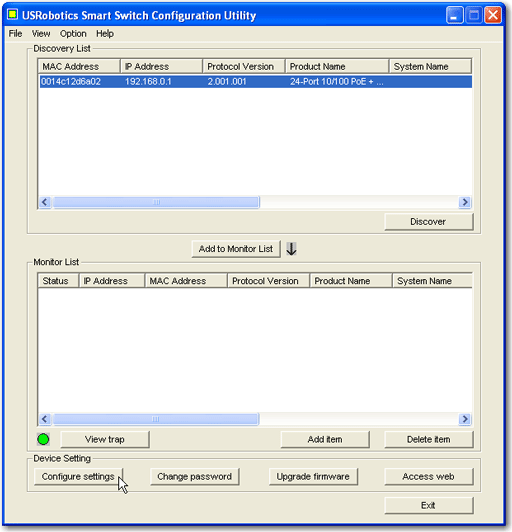Select the 0014c12d6a02 device row
Screen dimensions: 512x532
click(255, 82)
